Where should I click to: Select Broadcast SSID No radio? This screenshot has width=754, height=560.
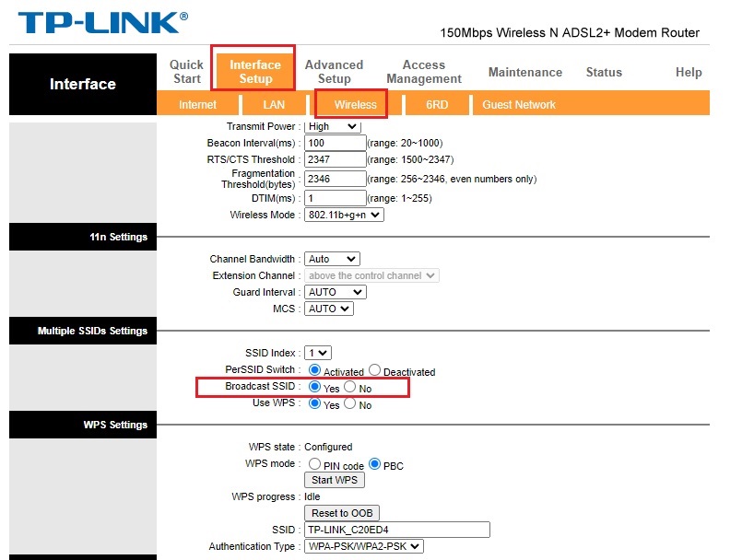pos(350,387)
